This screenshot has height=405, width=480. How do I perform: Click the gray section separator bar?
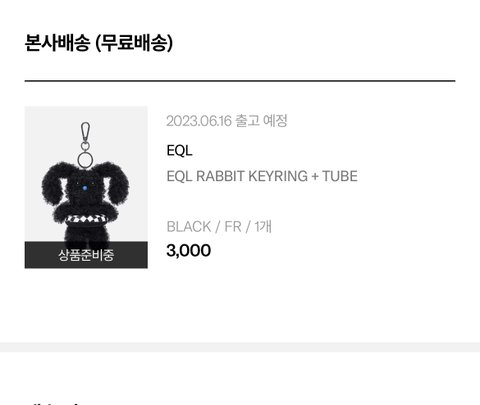(x=240, y=347)
